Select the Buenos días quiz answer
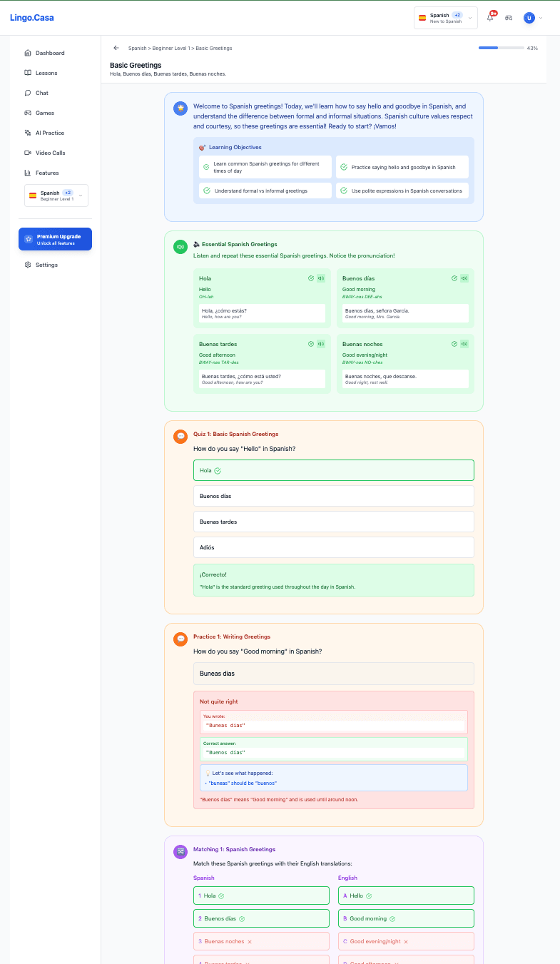 (x=333, y=496)
